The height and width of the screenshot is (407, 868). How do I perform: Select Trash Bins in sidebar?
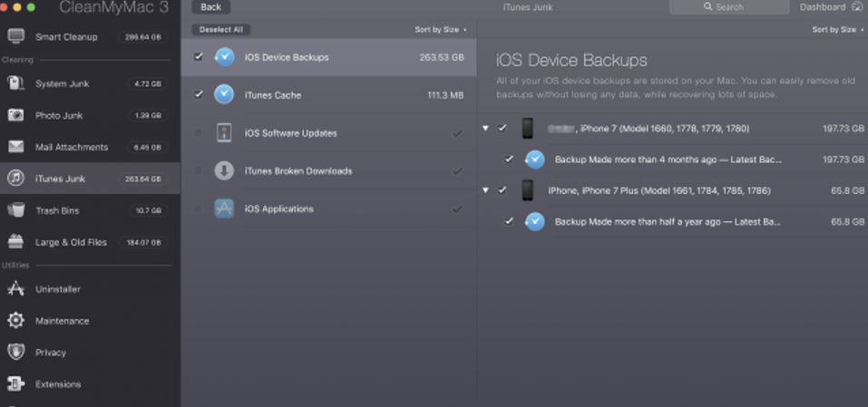90,210
